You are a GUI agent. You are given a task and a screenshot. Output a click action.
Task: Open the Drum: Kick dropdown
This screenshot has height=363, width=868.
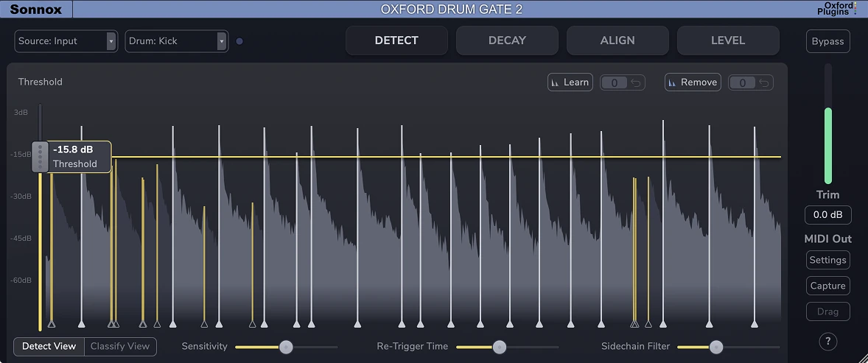tap(177, 41)
